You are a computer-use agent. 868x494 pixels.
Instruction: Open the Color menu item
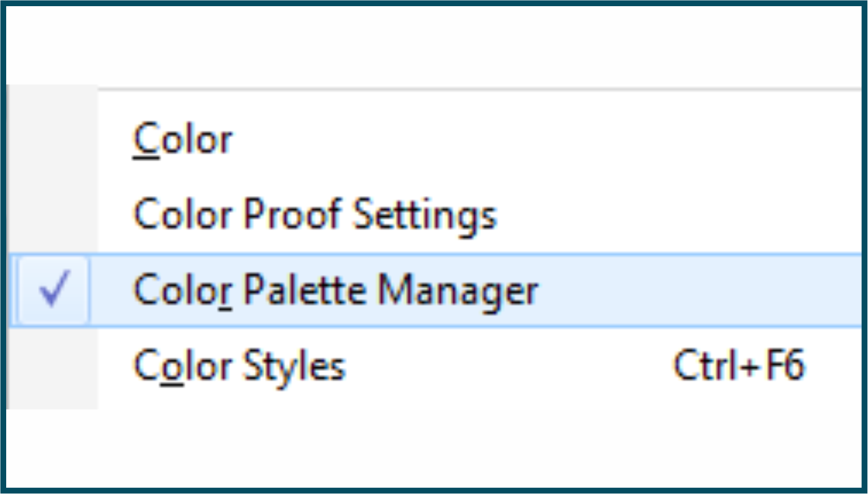tap(183, 140)
